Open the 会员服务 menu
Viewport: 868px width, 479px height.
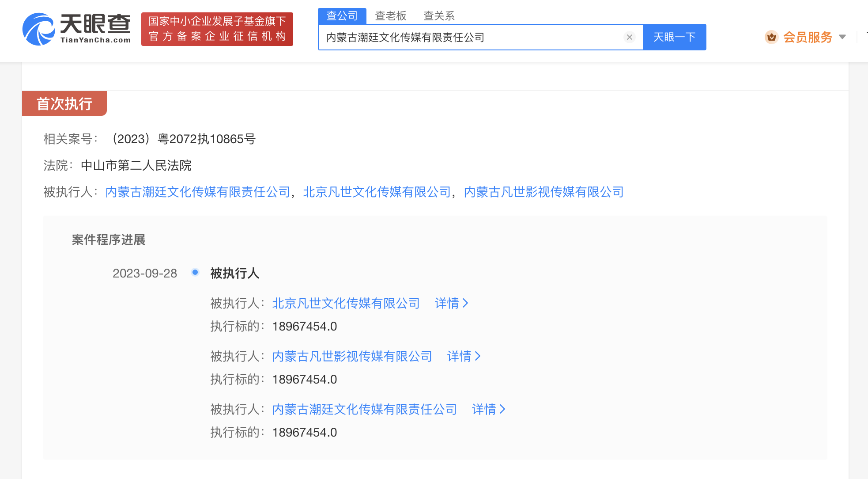click(808, 37)
